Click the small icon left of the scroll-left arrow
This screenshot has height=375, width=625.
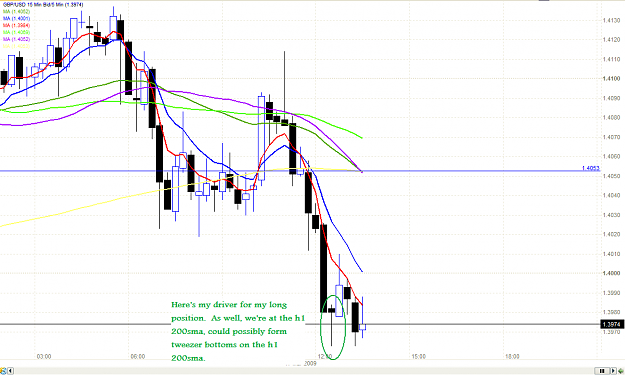3,371
